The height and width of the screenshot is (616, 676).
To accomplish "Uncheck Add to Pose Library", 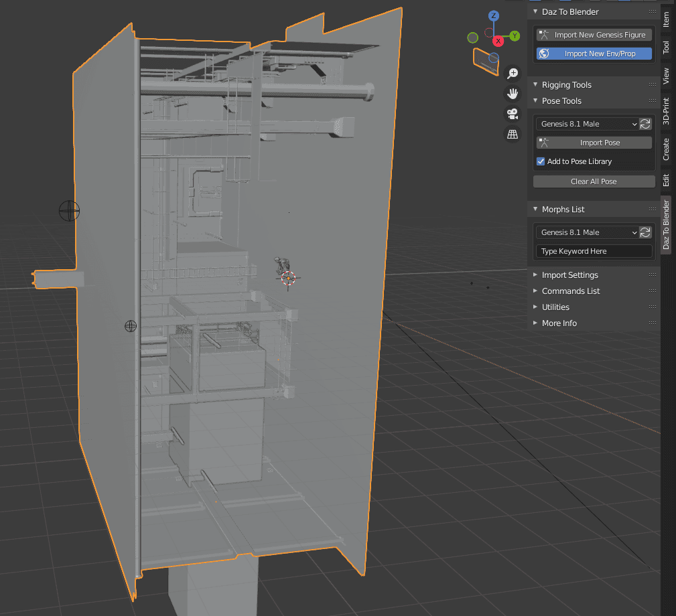I will point(540,161).
